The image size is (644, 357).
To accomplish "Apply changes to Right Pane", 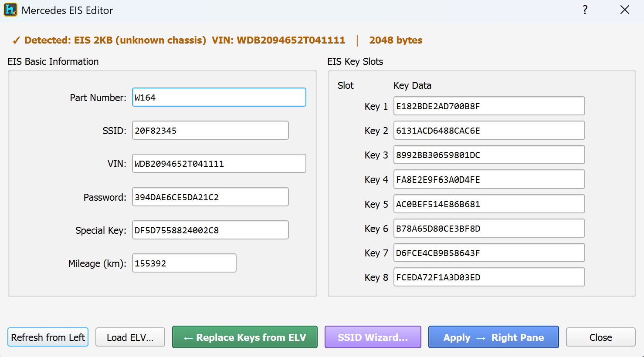I will click(x=494, y=337).
